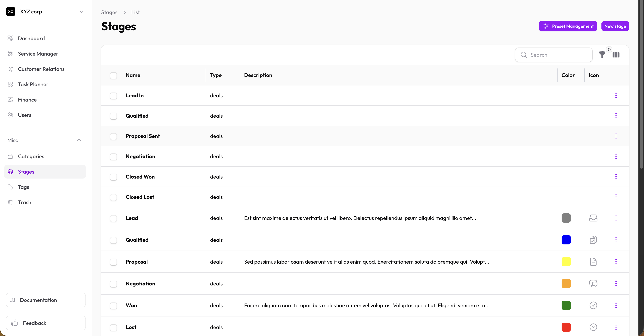The image size is (644, 336).
Task: Click the gray color swatch in Lead row
Action: (566, 218)
